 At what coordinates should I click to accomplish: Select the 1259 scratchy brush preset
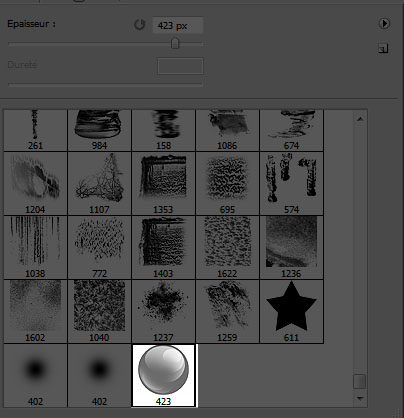click(227, 311)
